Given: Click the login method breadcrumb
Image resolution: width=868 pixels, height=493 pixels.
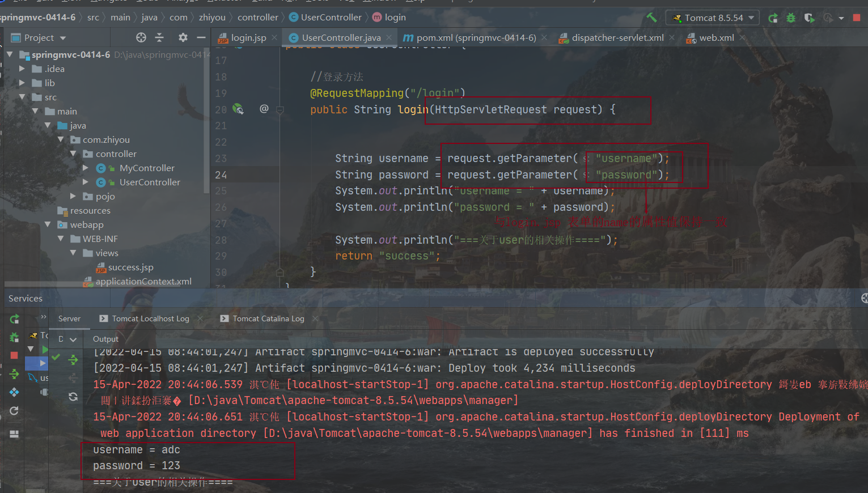Looking at the screenshot, I should [389, 18].
